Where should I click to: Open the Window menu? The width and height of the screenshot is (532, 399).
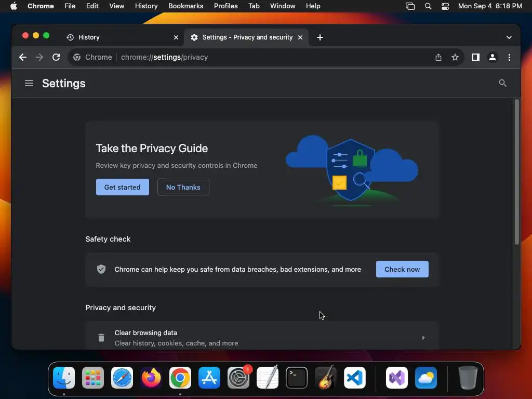[x=283, y=6]
